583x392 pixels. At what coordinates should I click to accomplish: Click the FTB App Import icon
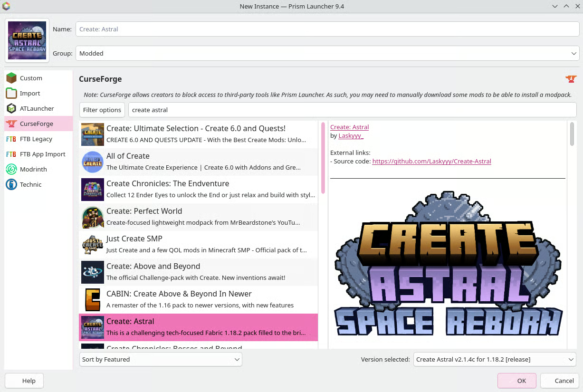(x=11, y=154)
